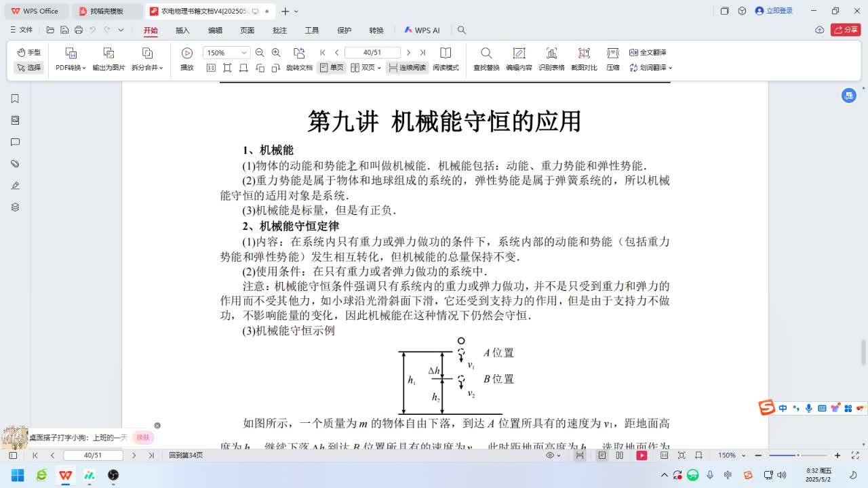
Task: Click the 分享 share button
Action: (x=846, y=30)
